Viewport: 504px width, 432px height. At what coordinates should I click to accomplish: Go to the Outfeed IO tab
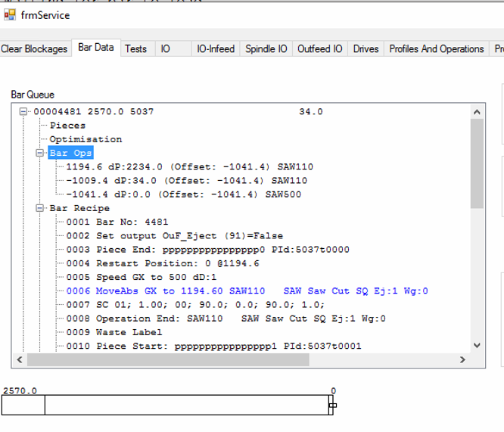point(319,49)
